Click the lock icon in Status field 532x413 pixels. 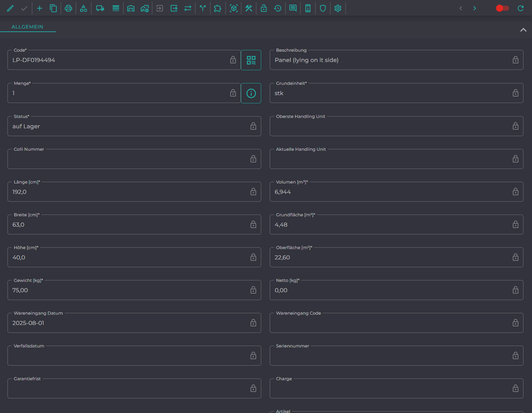(x=253, y=126)
